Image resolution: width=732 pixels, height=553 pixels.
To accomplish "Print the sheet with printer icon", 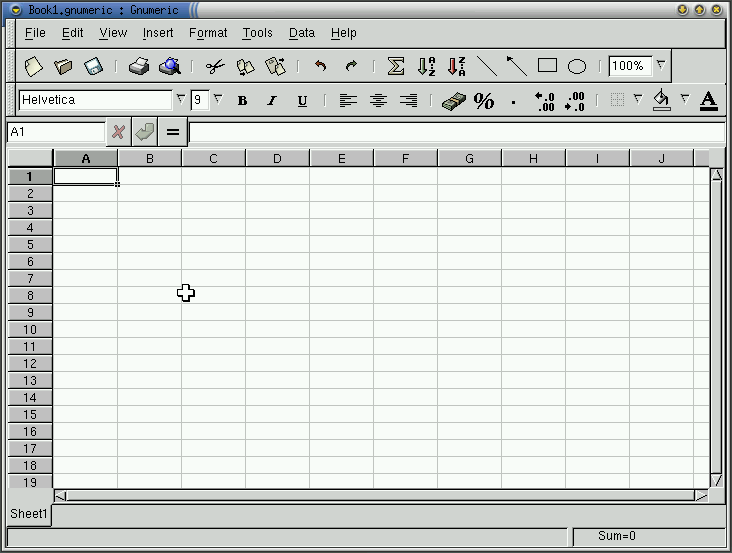I will point(139,66).
